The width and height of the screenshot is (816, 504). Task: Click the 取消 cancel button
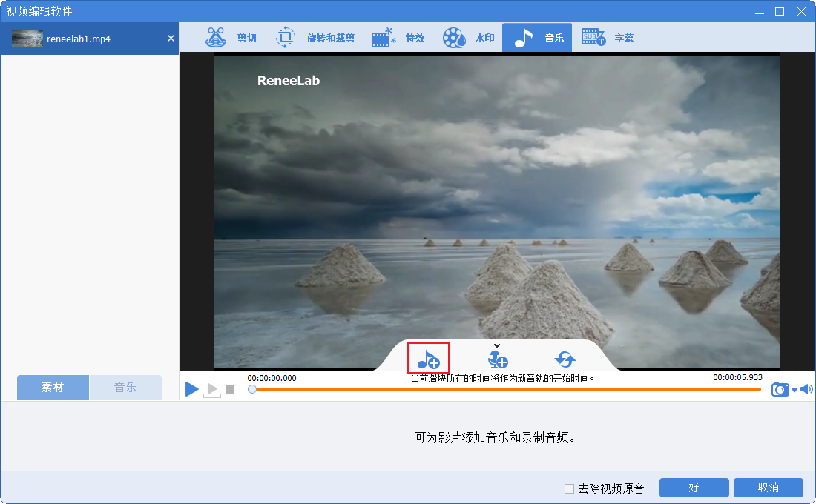click(768, 488)
